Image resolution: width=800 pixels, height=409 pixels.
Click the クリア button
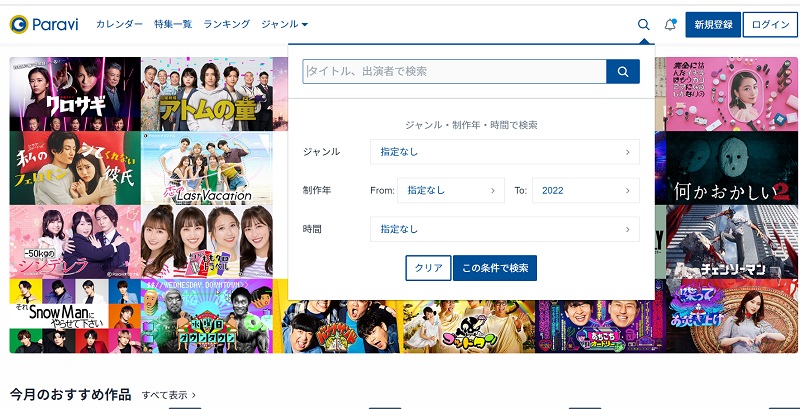point(428,268)
